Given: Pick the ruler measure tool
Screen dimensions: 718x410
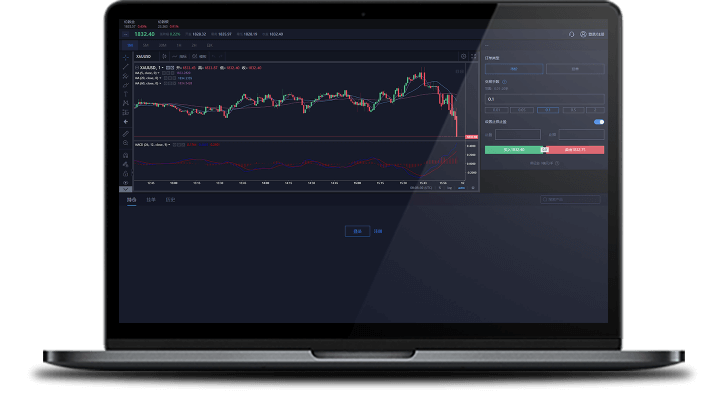Looking at the screenshot, I should pos(125,132).
